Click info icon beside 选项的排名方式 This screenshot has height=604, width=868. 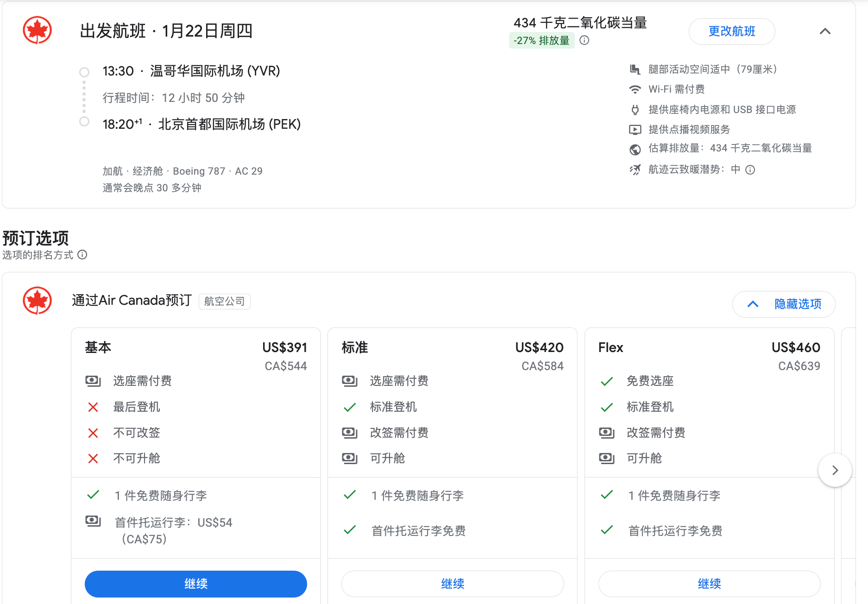[82, 255]
